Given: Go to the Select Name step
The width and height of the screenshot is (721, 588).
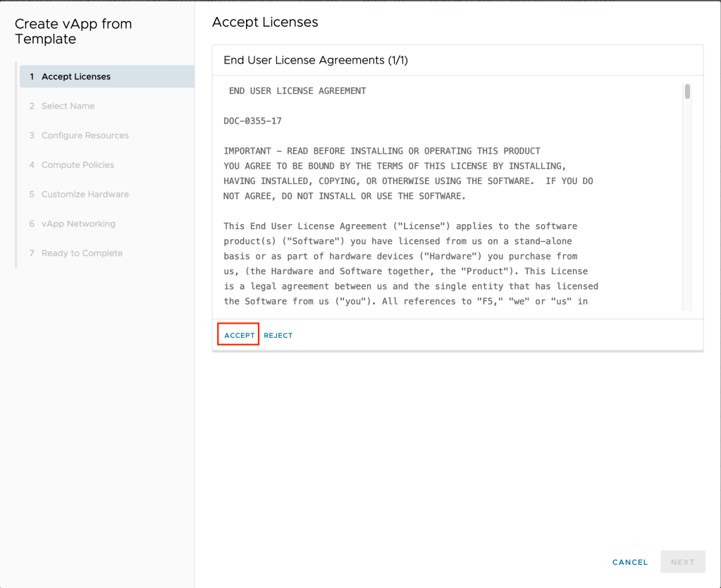Looking at the screenshot, I should click(x=68, y=106).
